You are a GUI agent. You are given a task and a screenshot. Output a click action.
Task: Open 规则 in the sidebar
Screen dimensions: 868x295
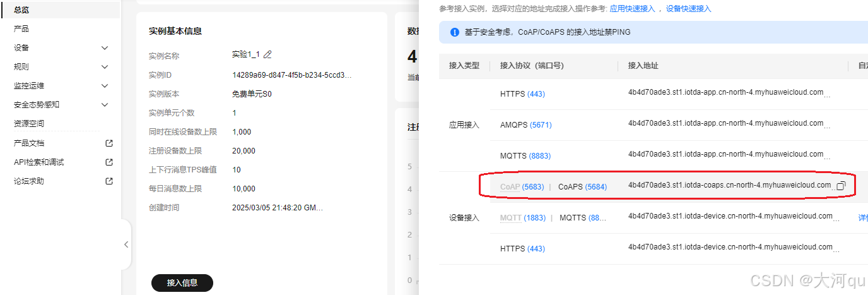pyautogui.click(x=21, y=67)
